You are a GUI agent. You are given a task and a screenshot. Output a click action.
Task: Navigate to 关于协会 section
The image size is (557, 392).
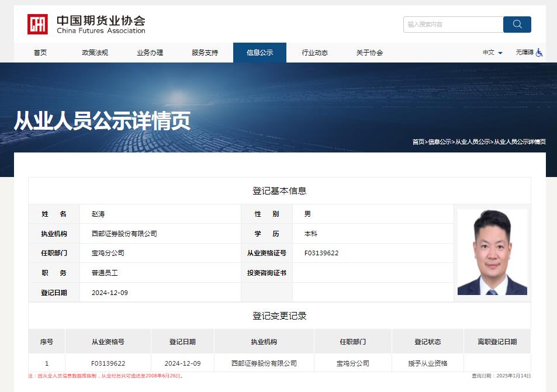pyautogui.click(x=369, y=53)
